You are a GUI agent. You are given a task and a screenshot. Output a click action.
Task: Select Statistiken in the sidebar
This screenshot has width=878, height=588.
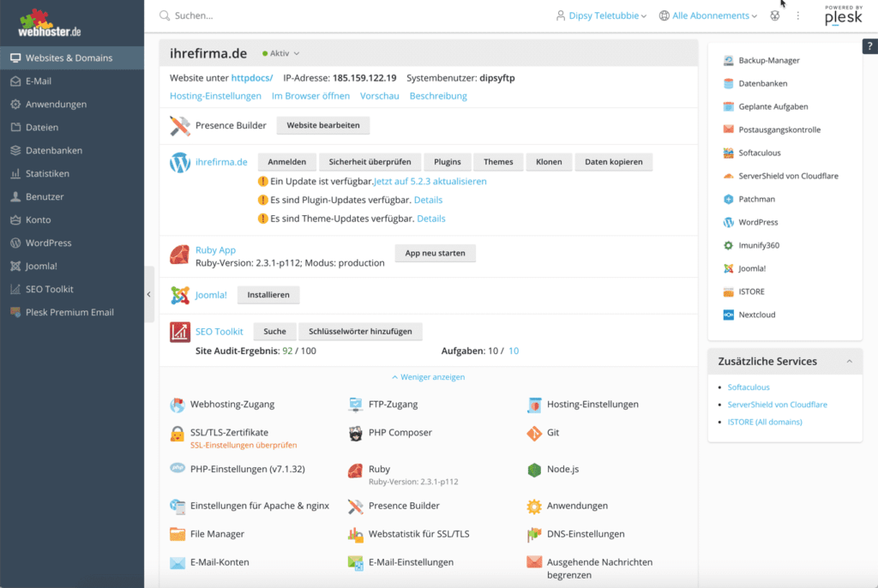click(x=47, y=174)
